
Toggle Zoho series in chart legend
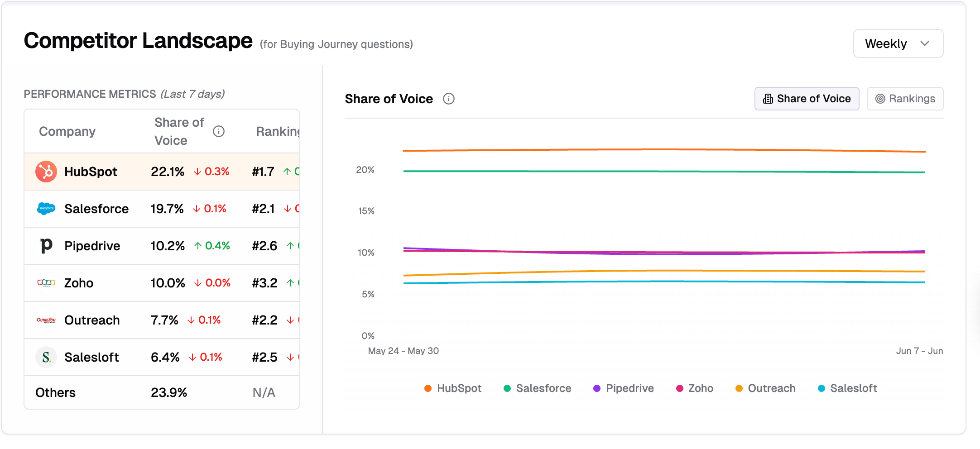coord(694,388)
